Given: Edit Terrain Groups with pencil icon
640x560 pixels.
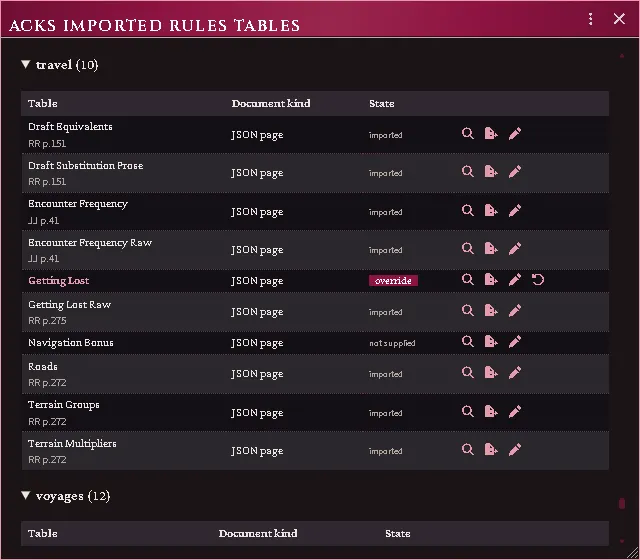Looking at the screenshot, I should coord(515,411).
